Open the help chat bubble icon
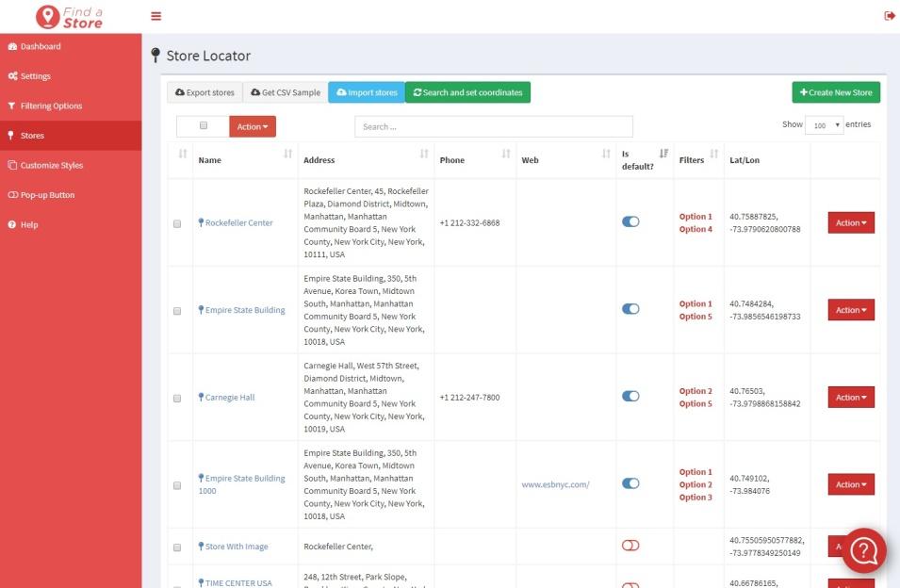 tap(864, 551)
